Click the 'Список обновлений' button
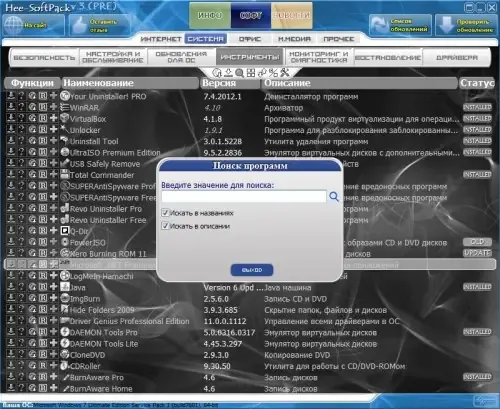This screenshot has height=409, width=500. 400,25
